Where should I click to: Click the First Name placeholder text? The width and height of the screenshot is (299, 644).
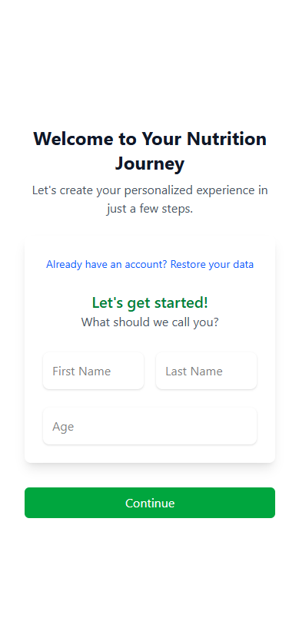[81, 372]
